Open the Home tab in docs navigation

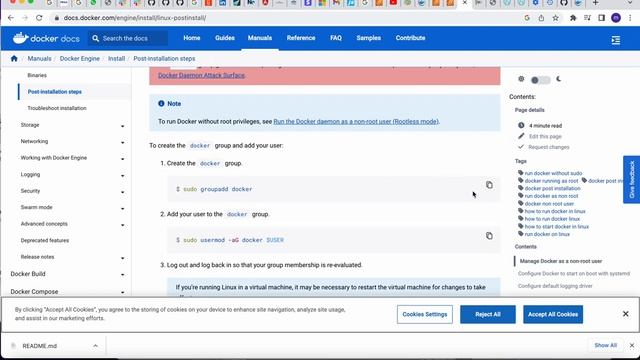(x=191, y=38)
